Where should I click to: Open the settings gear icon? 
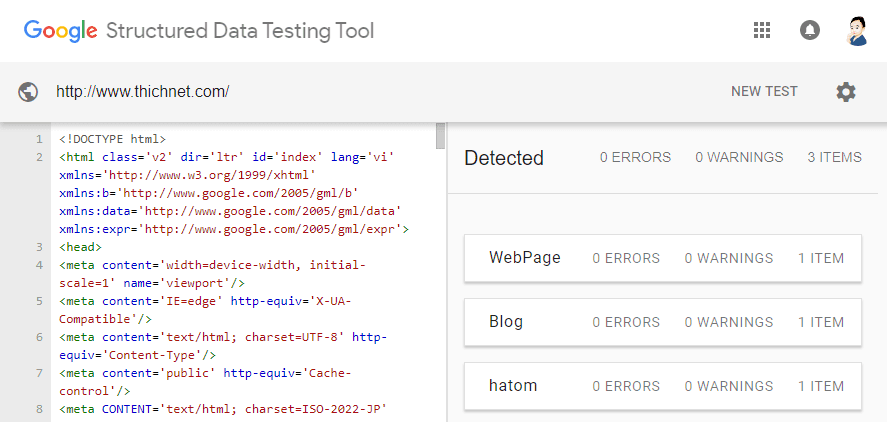pos(846,92)
